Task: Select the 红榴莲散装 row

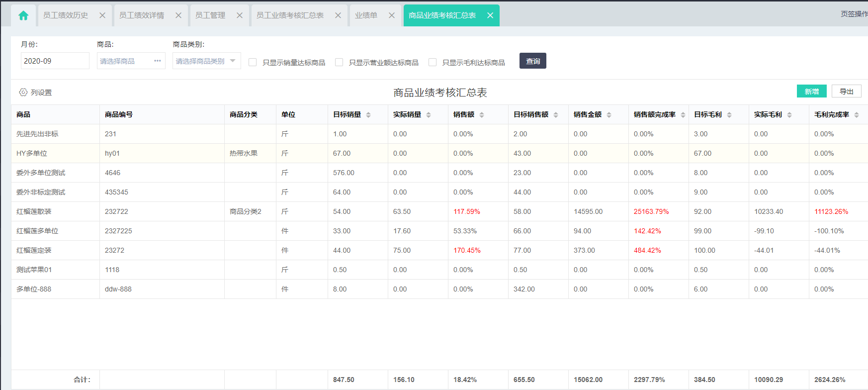Action: [x=439, y=211]
